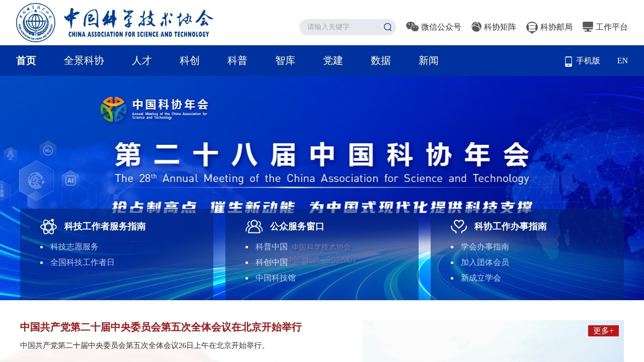Image resolution: width=644 pixels, height=362 pixels.
Task: Select 智库 in the navigation bar
Action: coord(285,61)
